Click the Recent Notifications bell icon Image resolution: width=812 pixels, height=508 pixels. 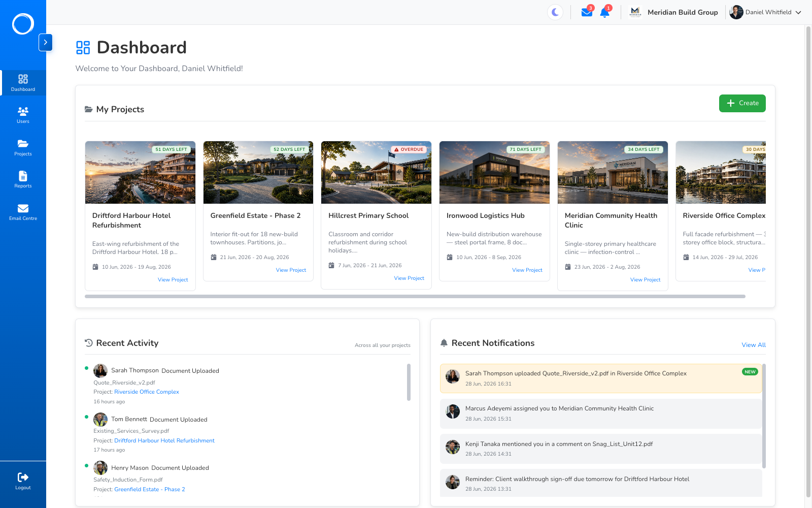(x=444, y=343)
